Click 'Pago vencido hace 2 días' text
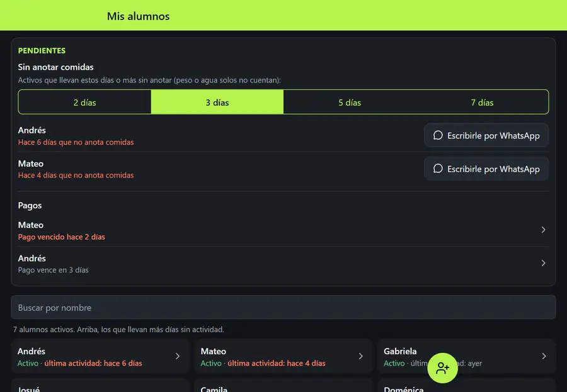Screen dimensions: 567x392 pos(62,237)
